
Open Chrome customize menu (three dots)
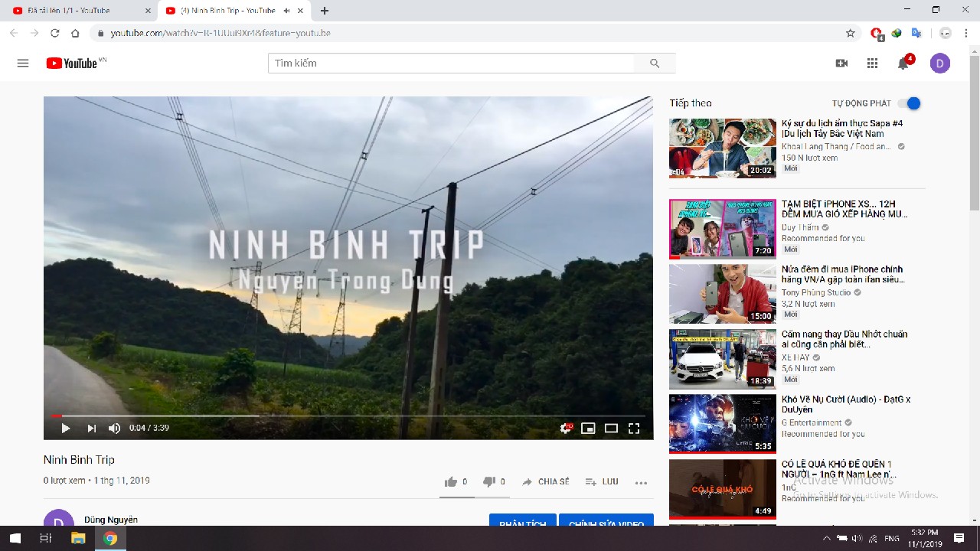pos(967,33)
